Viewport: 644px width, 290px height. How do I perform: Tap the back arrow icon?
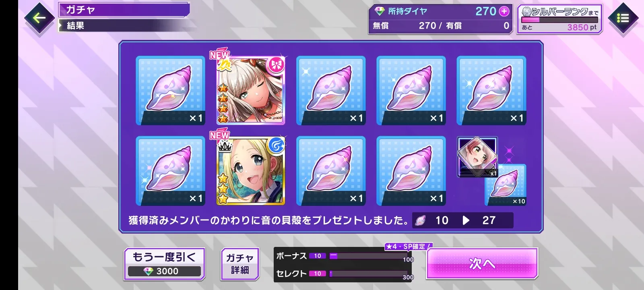pos(39,18)
